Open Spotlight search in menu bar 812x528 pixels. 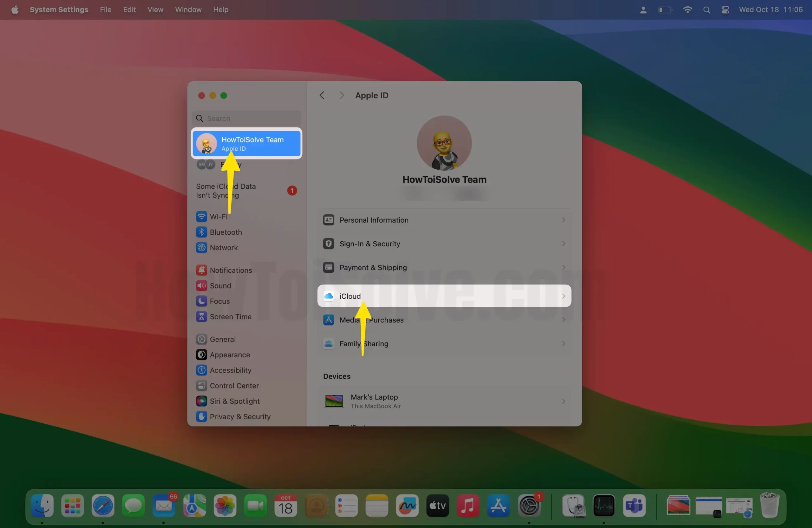(707, 10)
